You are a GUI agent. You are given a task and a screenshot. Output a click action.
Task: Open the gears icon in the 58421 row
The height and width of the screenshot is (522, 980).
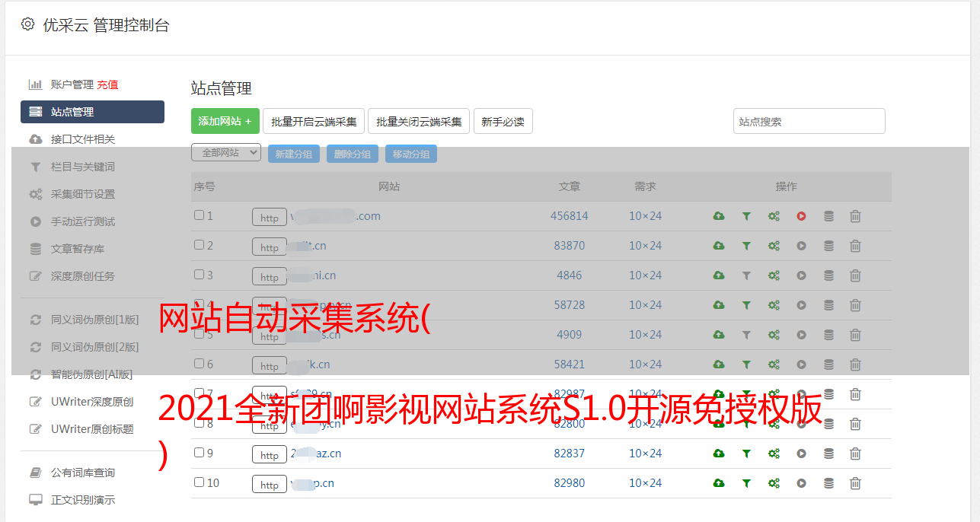pos(774,364)
